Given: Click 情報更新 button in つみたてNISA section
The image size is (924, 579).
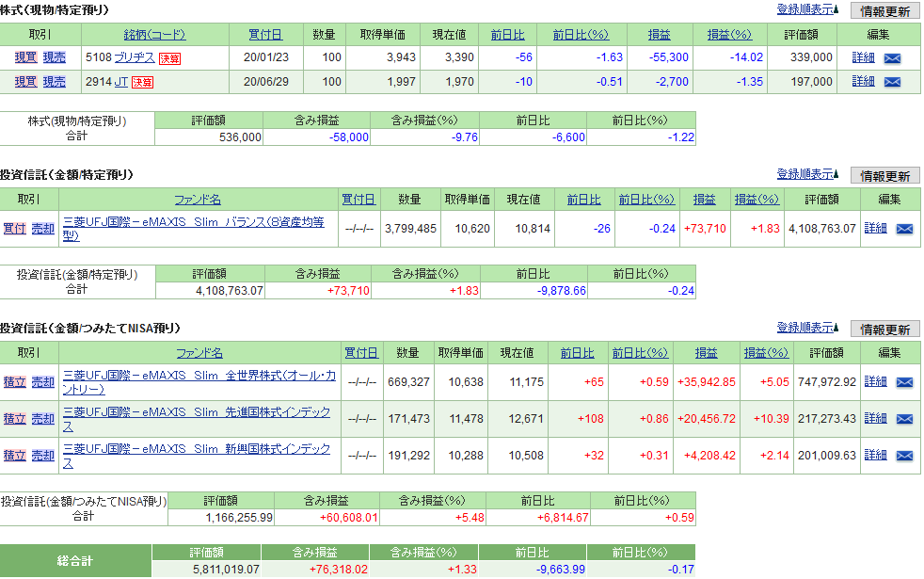Looking at the screenshot, I should [884, 329].
